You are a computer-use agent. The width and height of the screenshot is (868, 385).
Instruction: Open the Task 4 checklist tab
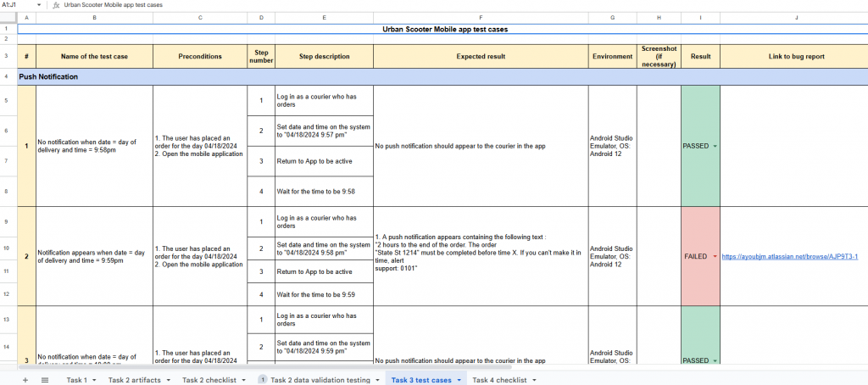(499, 380)
